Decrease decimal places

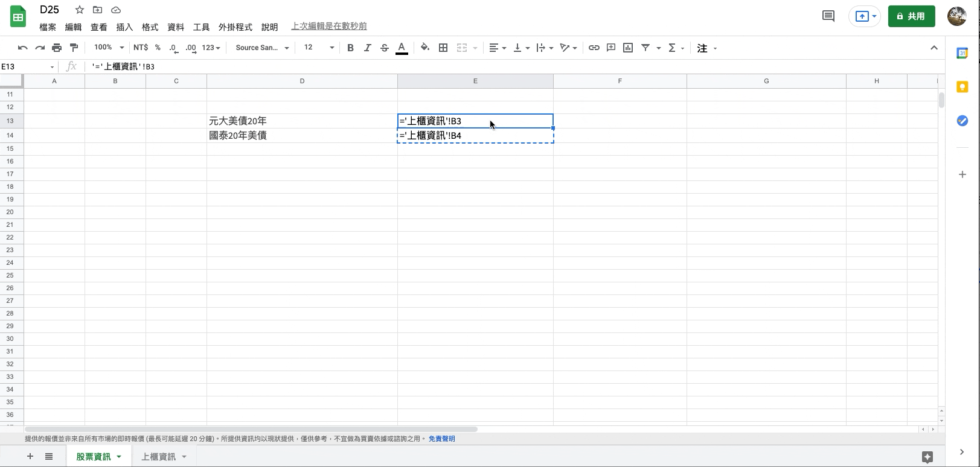pyautogui.click(x=174, y=48)
